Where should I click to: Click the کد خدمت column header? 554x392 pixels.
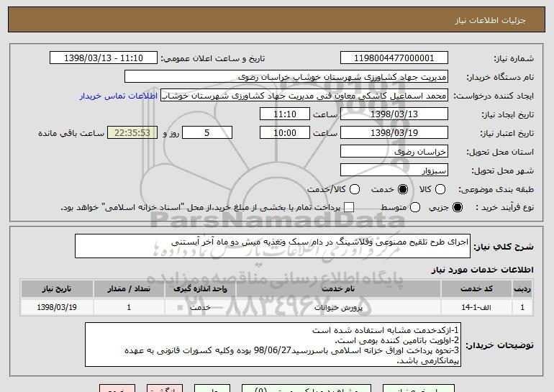(476, 289)
